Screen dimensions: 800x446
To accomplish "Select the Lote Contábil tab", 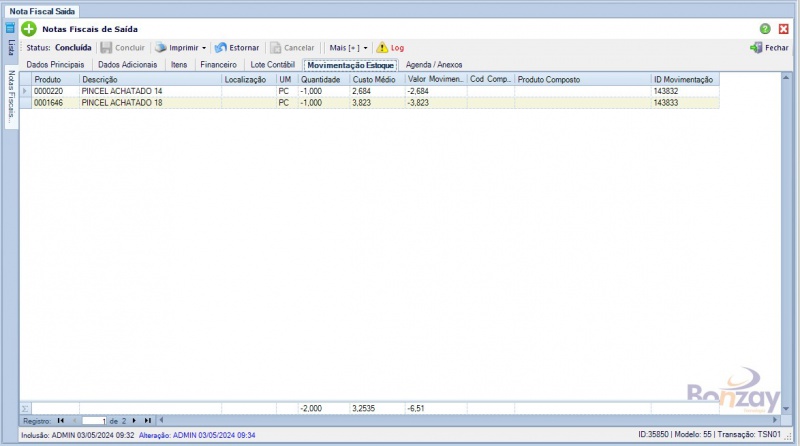I will (x=272, y=64).
